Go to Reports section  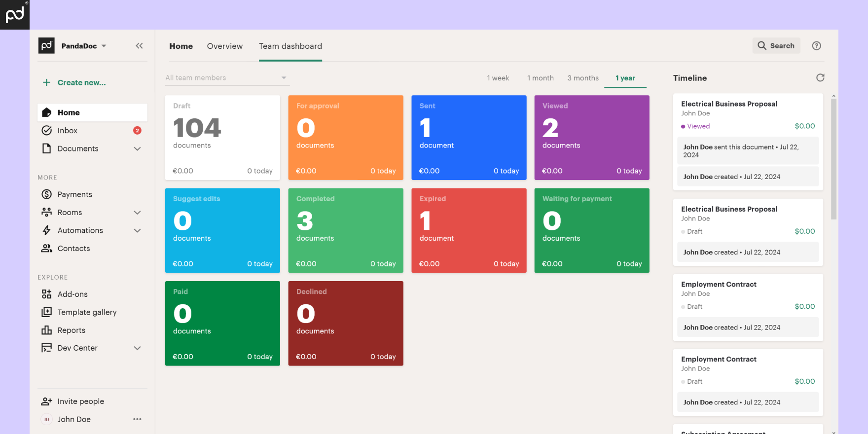pyautogui.click(x=71, y=330)
